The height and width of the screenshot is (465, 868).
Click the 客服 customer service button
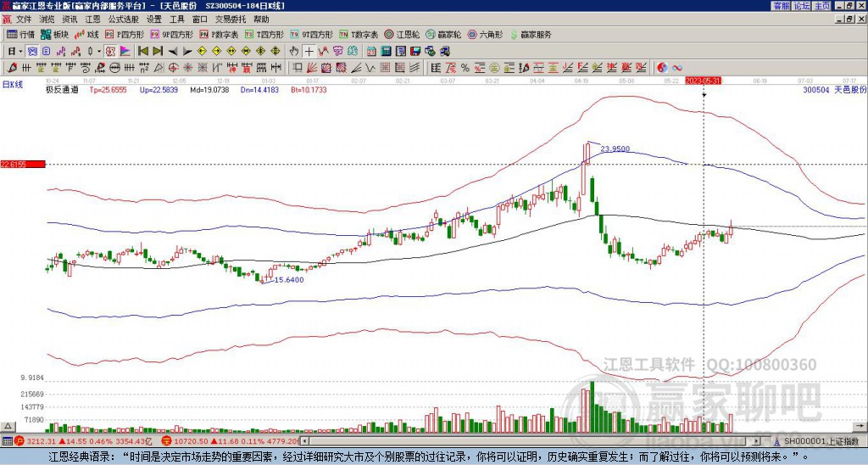coord(781,6)
